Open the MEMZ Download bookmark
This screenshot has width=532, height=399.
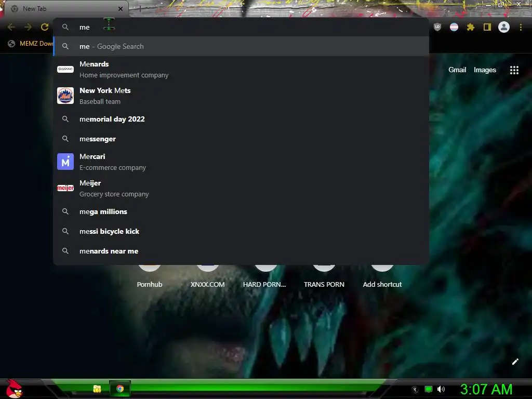point(31,44)
